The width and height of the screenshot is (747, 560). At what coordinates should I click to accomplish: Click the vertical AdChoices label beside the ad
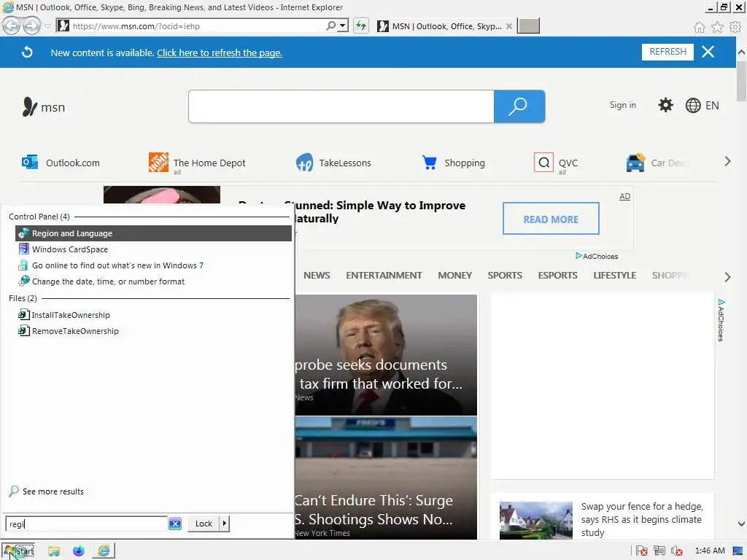[721, 320]
